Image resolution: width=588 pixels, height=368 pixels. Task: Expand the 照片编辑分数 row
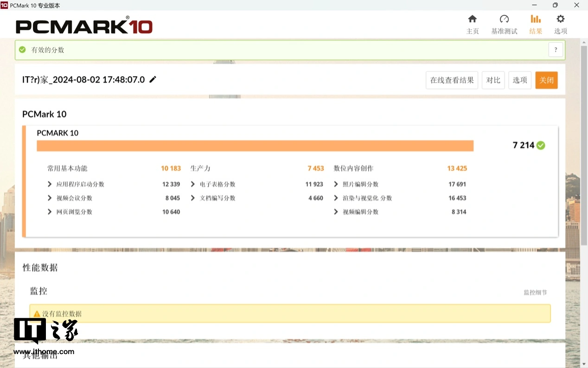click(x=336, y=184)
